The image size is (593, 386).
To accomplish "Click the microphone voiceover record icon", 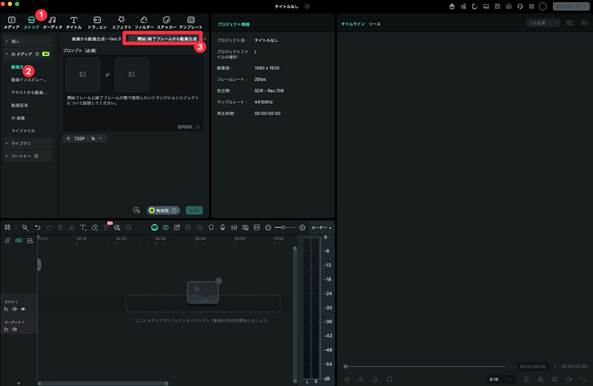I will pyautogui.click(x=223, y=227).
